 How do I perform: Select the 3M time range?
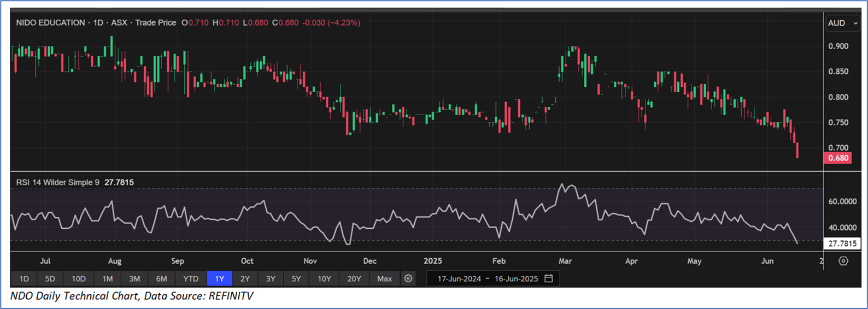134,278
